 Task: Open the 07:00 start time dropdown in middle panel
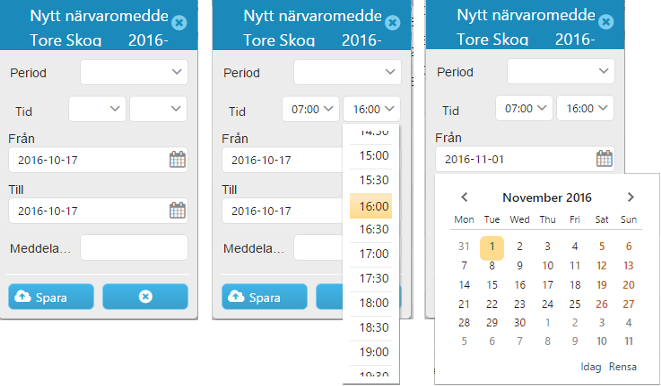[x=311, y=109]
